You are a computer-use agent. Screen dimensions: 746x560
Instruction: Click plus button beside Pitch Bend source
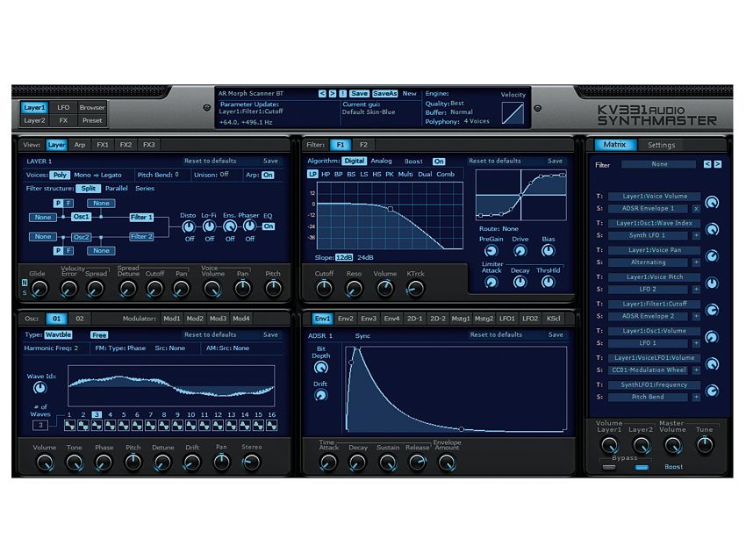[696, 397]
